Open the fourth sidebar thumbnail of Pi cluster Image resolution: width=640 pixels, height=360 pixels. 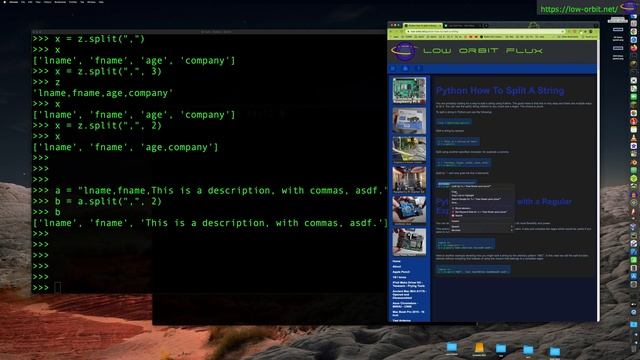409,180
